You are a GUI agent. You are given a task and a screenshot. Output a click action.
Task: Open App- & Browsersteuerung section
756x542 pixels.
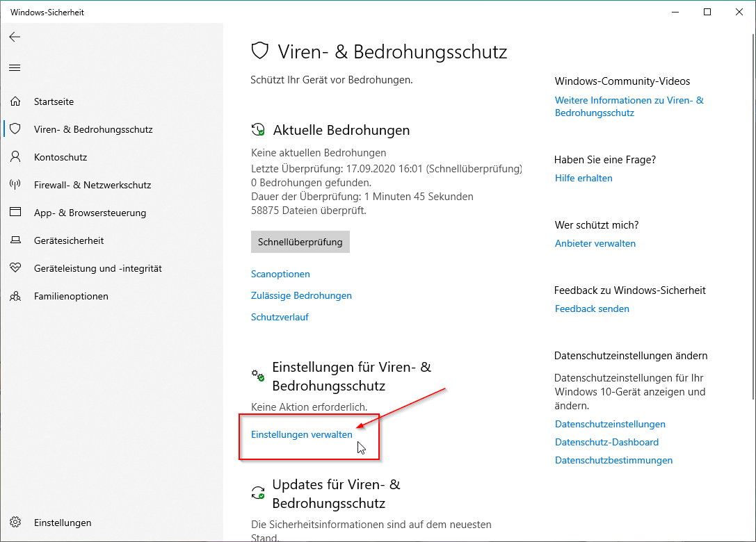tap(90, 213)
